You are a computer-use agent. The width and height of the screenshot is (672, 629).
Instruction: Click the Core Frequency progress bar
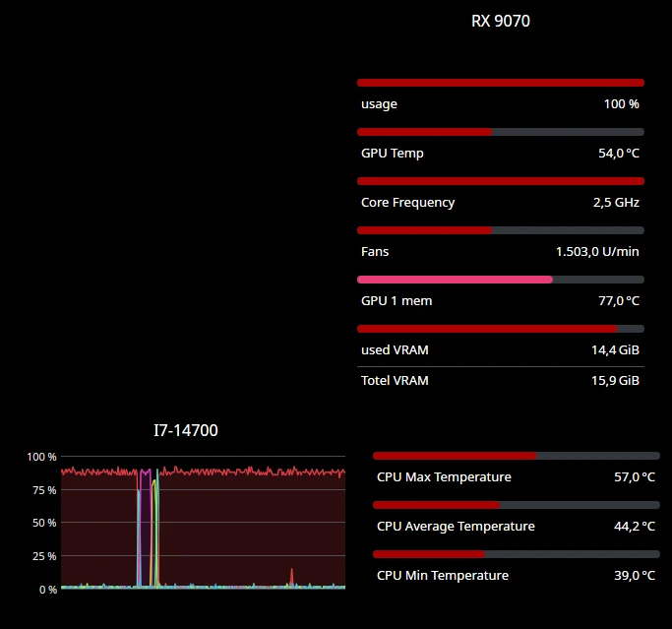501,181
